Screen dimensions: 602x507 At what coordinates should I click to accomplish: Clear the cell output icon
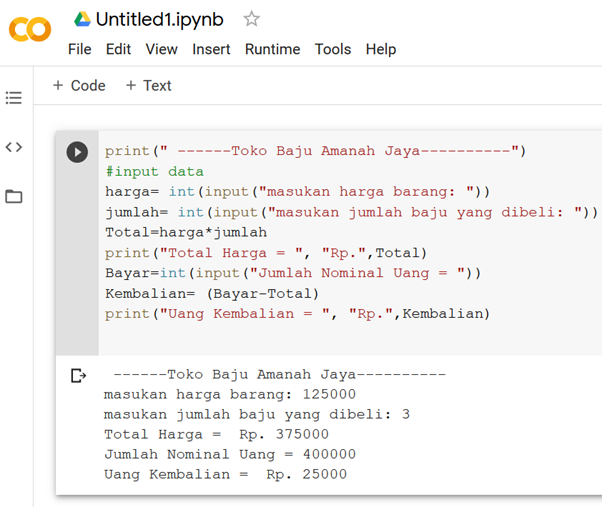point(78,376)
